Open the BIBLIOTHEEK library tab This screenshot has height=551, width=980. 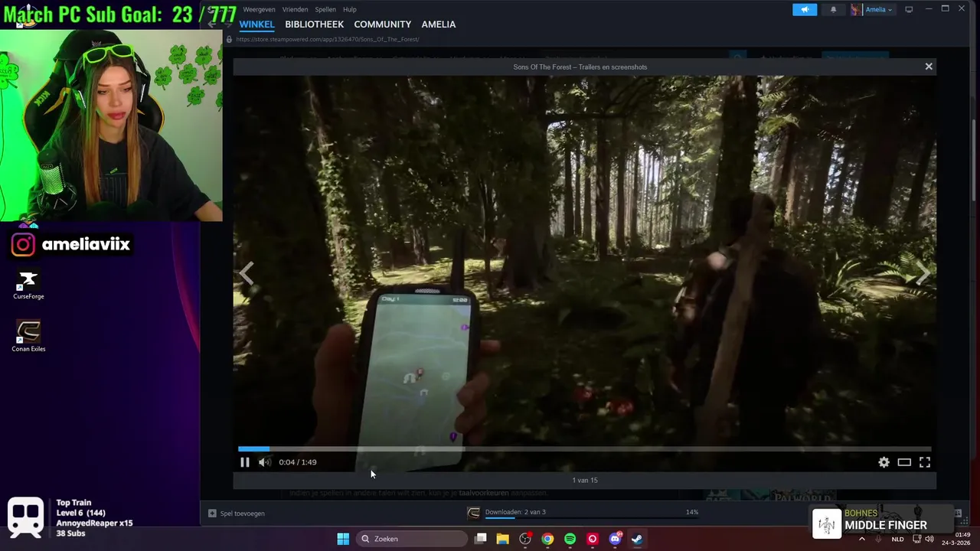pyautogui.click(x=314, y=24)
